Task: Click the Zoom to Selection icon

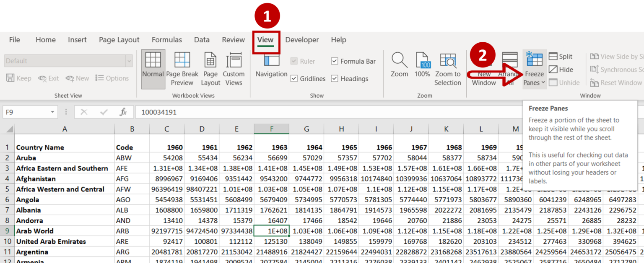Action: click(x=448, y=68)
